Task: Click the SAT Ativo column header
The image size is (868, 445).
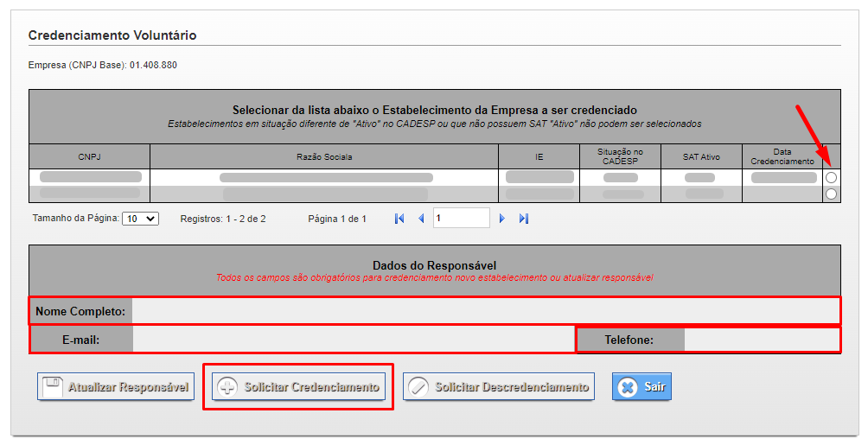Action: (701, 156)
